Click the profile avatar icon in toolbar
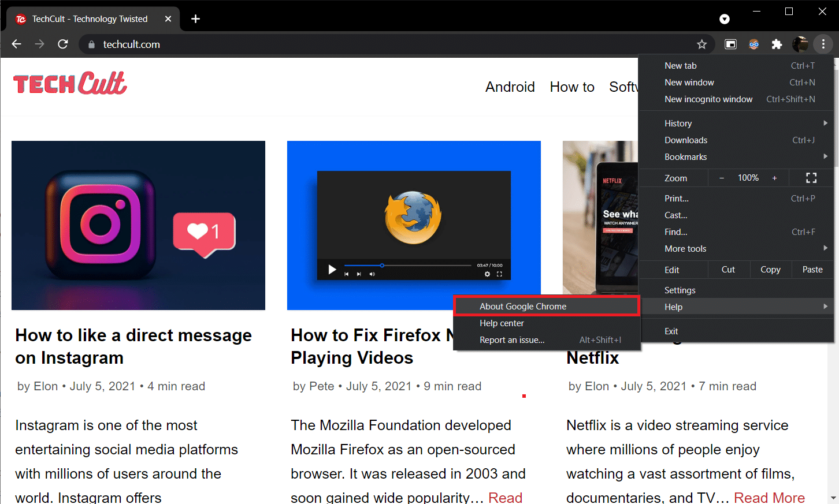 click(800, 44)
